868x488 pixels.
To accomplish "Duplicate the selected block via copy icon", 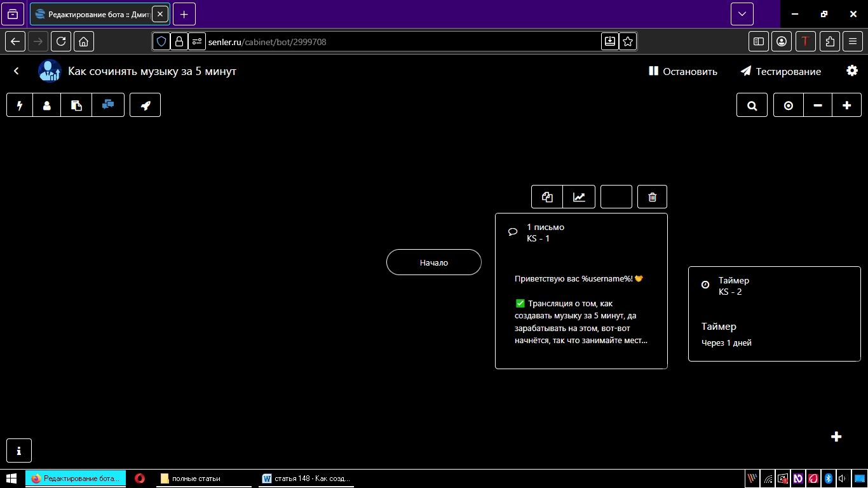I will pyautogui.click(x=547, y=197).
